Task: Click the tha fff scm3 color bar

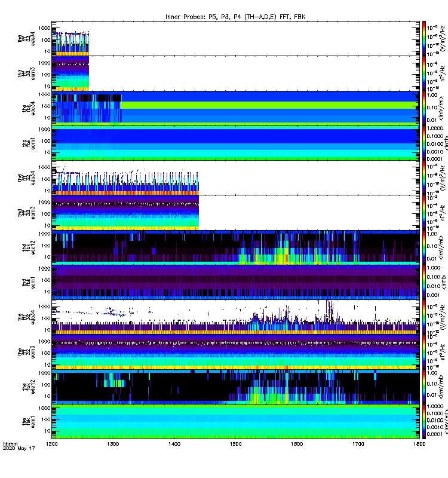Action: pos(424,73)
